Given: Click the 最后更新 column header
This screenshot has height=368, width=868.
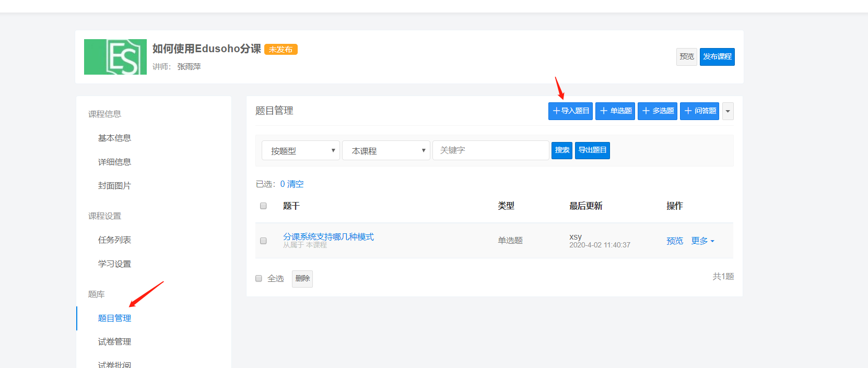Looking at the screenshot, I should pyautogui.click(x=586, y=206).
